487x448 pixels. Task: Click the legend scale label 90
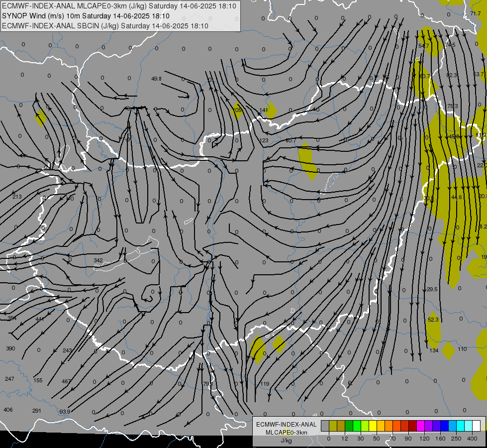point(408,439)
